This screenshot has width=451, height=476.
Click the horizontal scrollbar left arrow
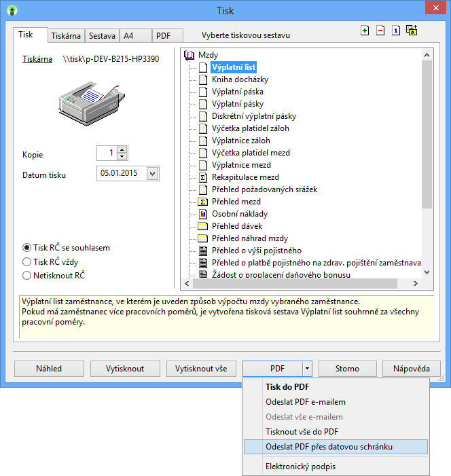[187, 284]
